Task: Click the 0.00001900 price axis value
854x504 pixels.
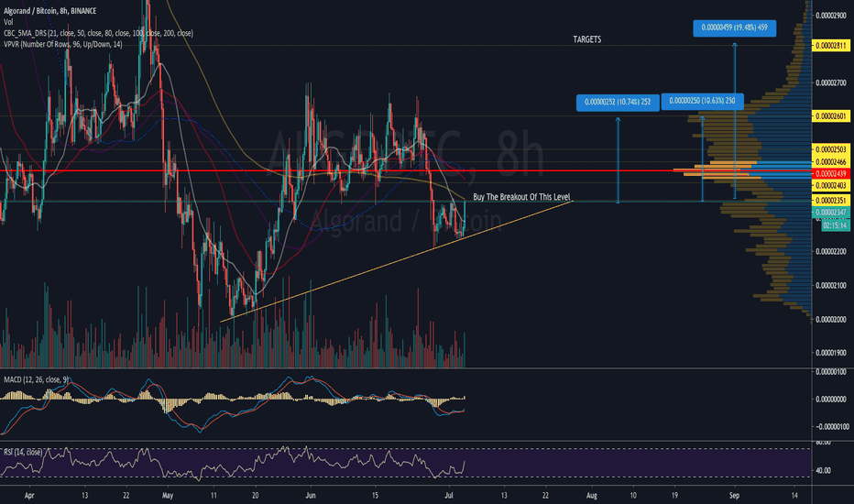Action: coord(831,353)
